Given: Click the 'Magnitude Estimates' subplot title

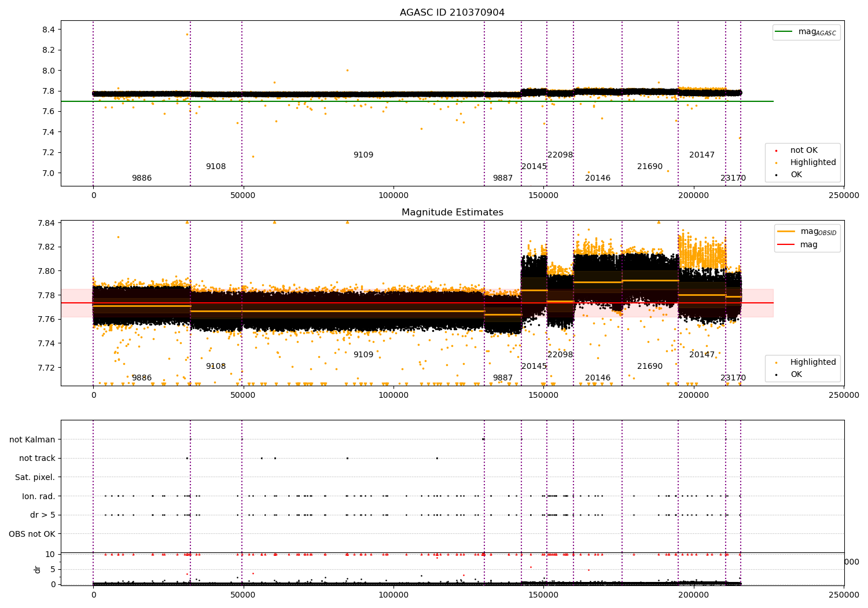Looking at the screenshot, I should point(453,213).
